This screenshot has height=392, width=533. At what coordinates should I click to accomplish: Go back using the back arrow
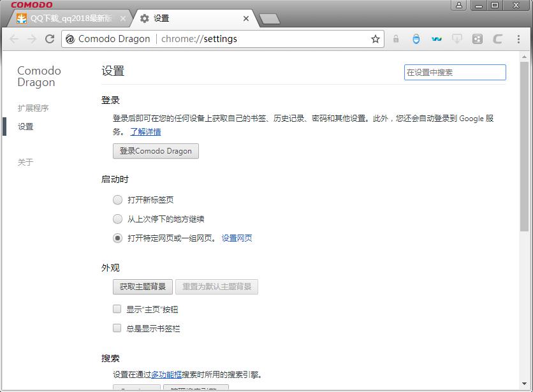pos(14,39)
